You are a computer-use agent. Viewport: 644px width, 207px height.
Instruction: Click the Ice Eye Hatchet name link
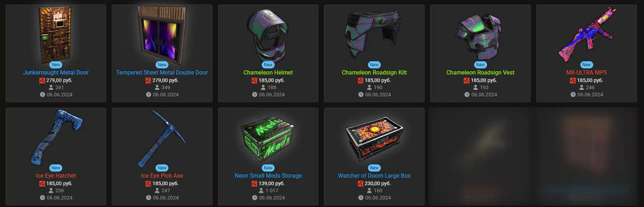[x=56, y=175]
